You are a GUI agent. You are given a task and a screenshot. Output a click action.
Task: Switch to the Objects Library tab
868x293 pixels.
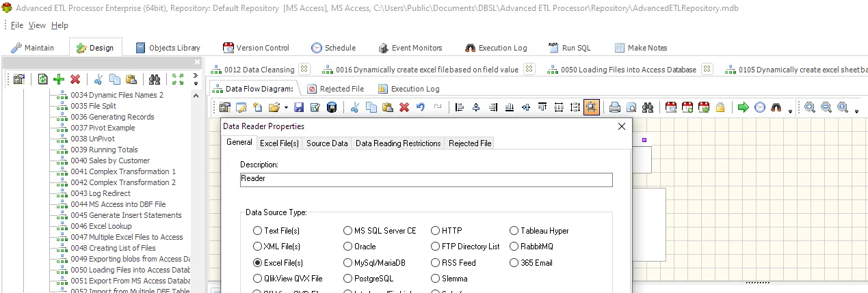[168, 48]
